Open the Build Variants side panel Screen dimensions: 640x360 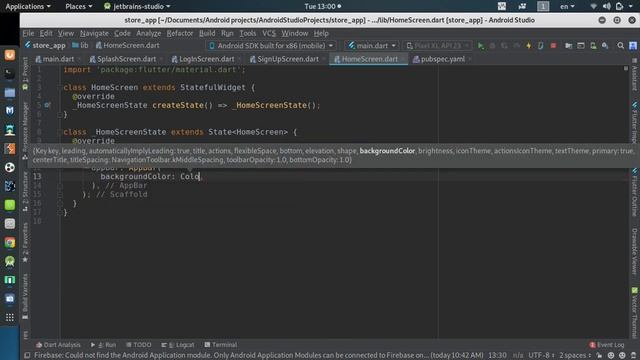[x=25, y=296]
